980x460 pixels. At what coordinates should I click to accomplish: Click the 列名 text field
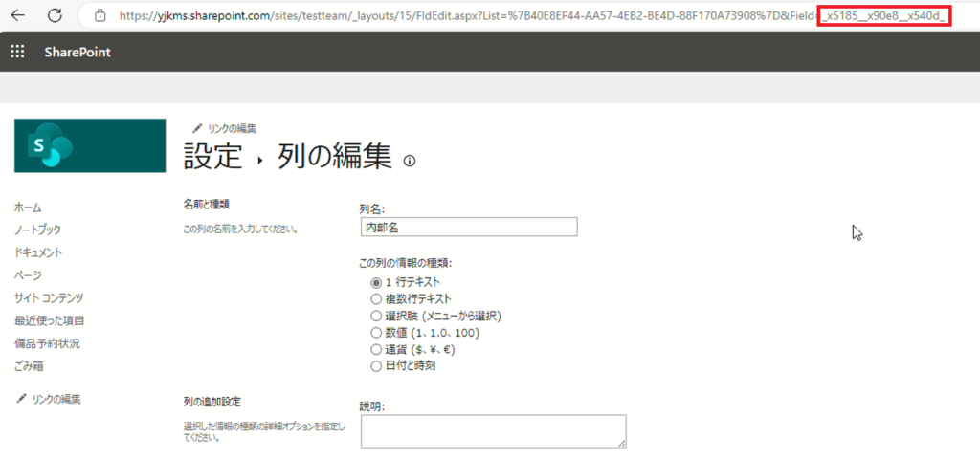pyautogui.click(x=469, y=228)
